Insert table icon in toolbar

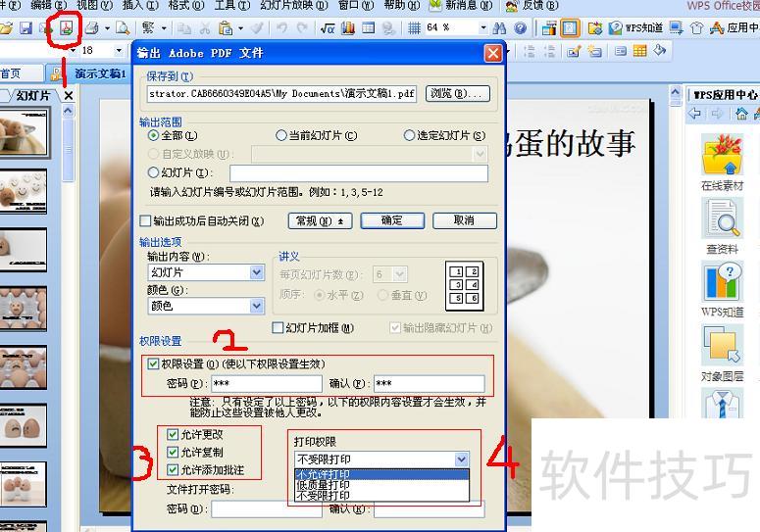pos(369,28)
